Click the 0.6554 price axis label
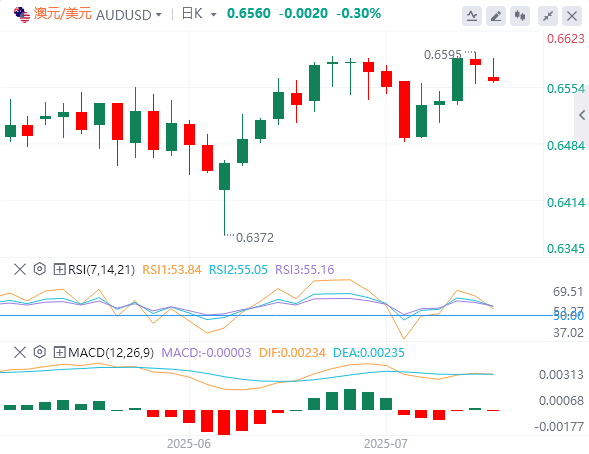589x454 pixels. tap(566, 89)
